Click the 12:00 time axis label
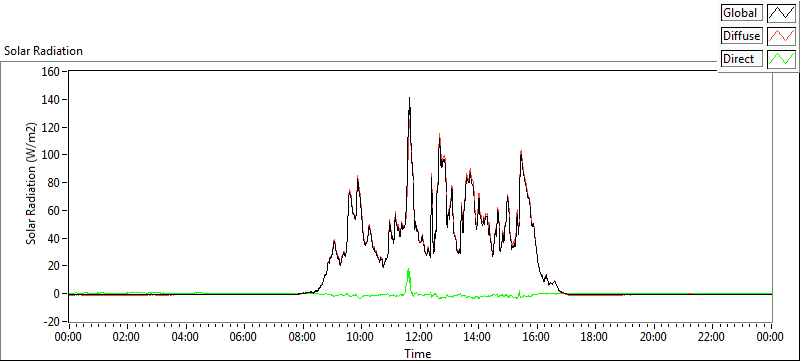The height and width of the screenshot is (361, 800). (420, 337)
